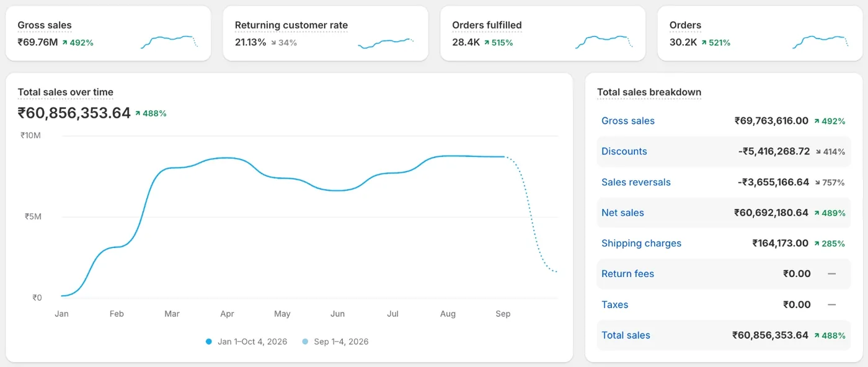868x367 pixels.
Task: Click the 285% shipping charges change indicator
Action: [x=830, y=244]
